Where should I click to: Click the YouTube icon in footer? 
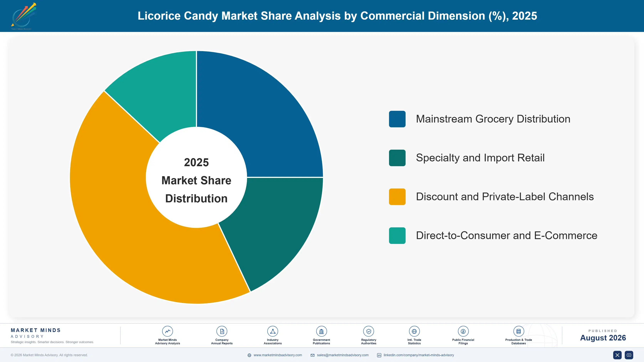629,355
